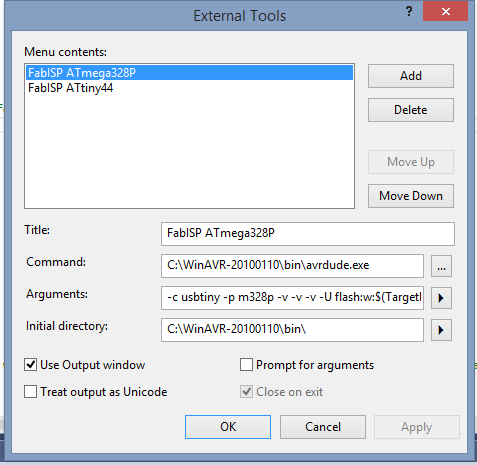Click the Move Down button
Screen dimensions: 477x465
411,196
